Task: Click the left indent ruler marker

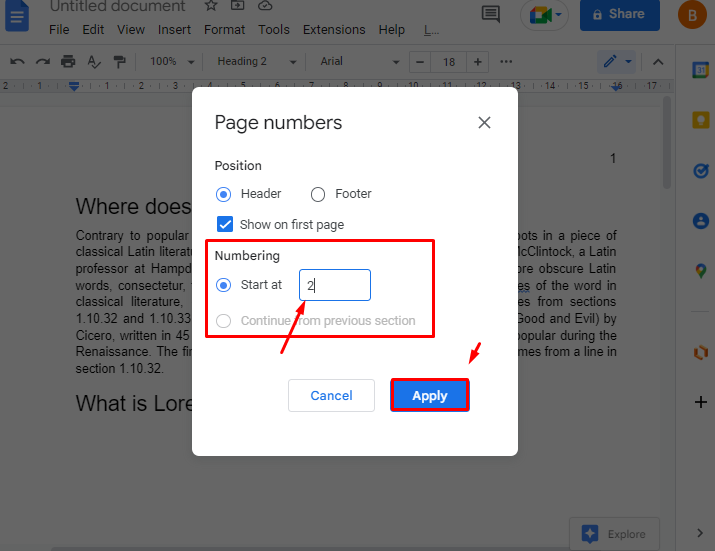Action: tap(74, 86)
